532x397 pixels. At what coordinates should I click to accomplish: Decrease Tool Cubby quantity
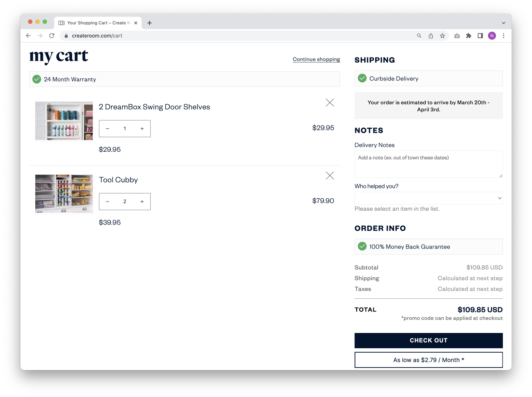point(107,201)
